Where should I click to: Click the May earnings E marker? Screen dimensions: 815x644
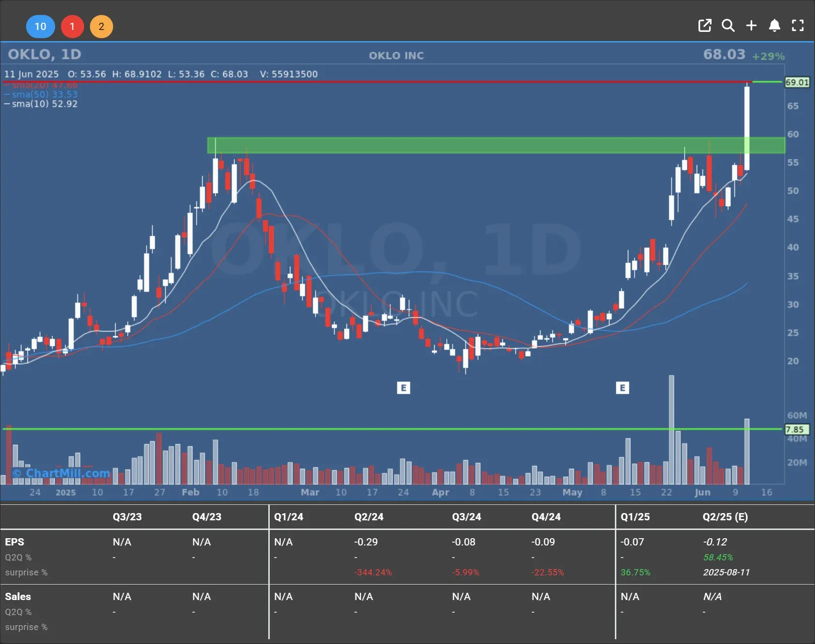[x=622, y=388]
